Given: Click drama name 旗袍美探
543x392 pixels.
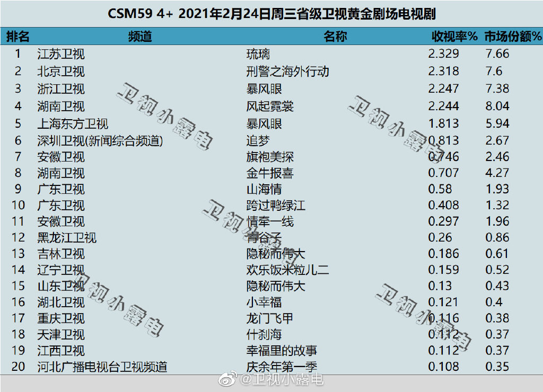Looking at the screenshot, I should pyautogui.click(x=270, y=157).
